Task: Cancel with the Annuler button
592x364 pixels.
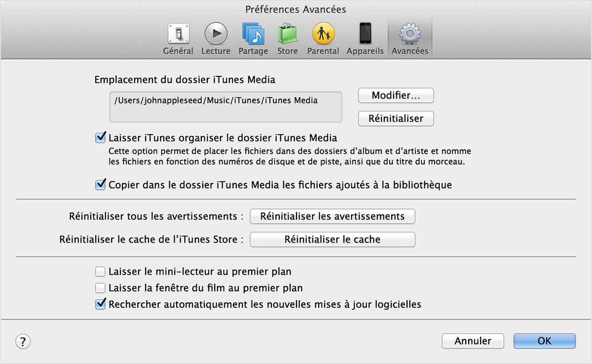Action: click(x=473, y=341)
